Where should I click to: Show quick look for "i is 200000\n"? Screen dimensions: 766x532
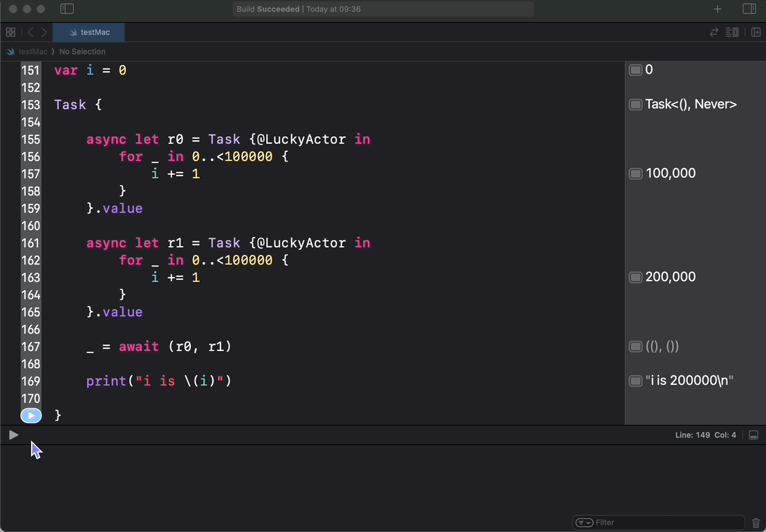pos(635,381)
